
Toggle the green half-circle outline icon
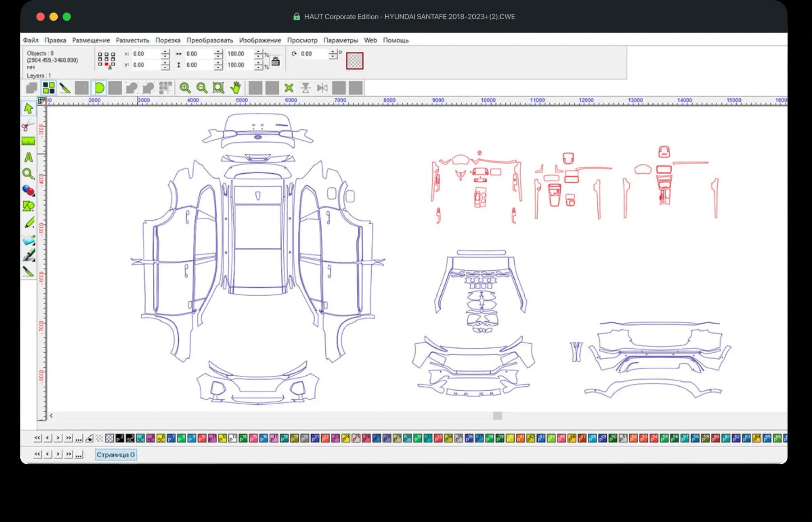[99, 88]
